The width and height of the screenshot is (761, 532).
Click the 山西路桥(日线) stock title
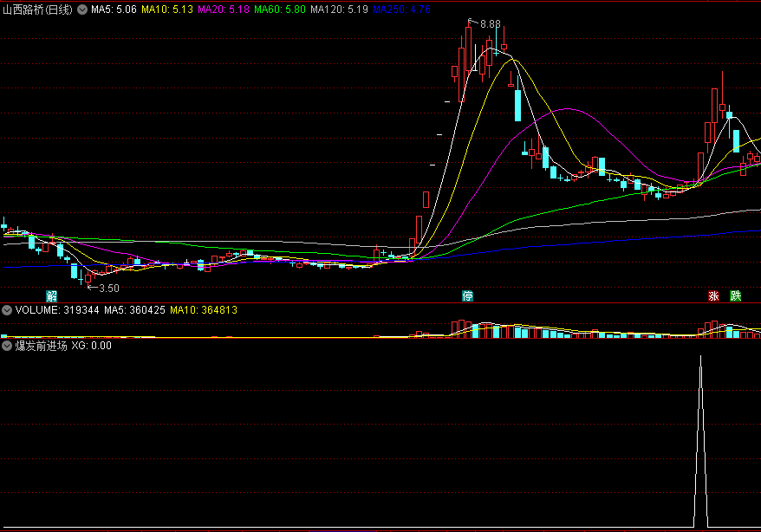point(37,10)
